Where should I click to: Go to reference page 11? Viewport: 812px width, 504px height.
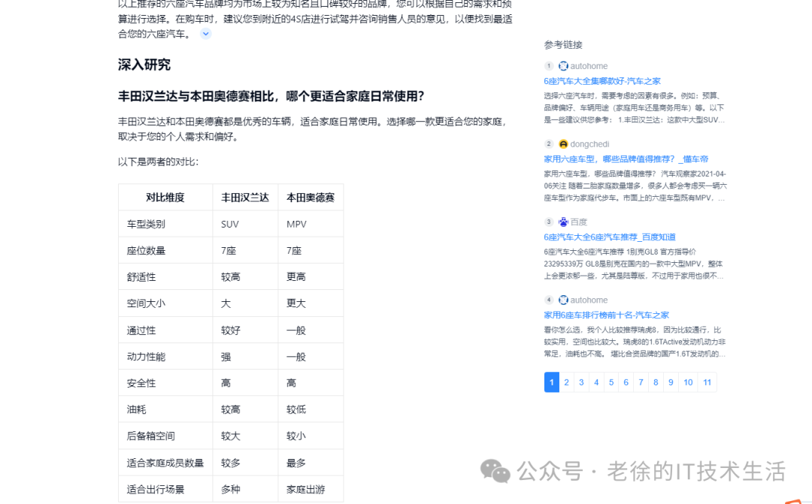pyautogui.click(x=707, y=382)
